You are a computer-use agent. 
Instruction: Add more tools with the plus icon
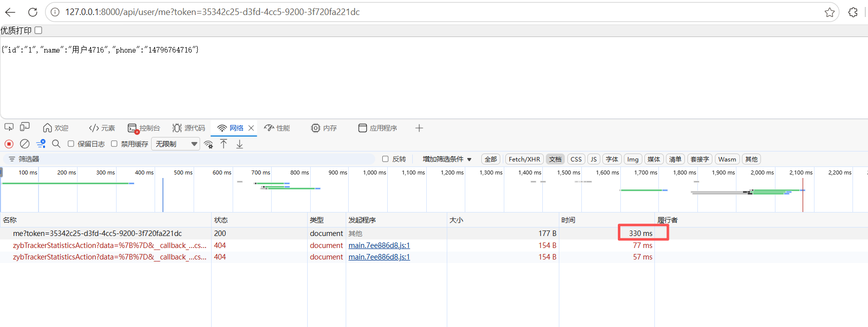pos(419,128)
